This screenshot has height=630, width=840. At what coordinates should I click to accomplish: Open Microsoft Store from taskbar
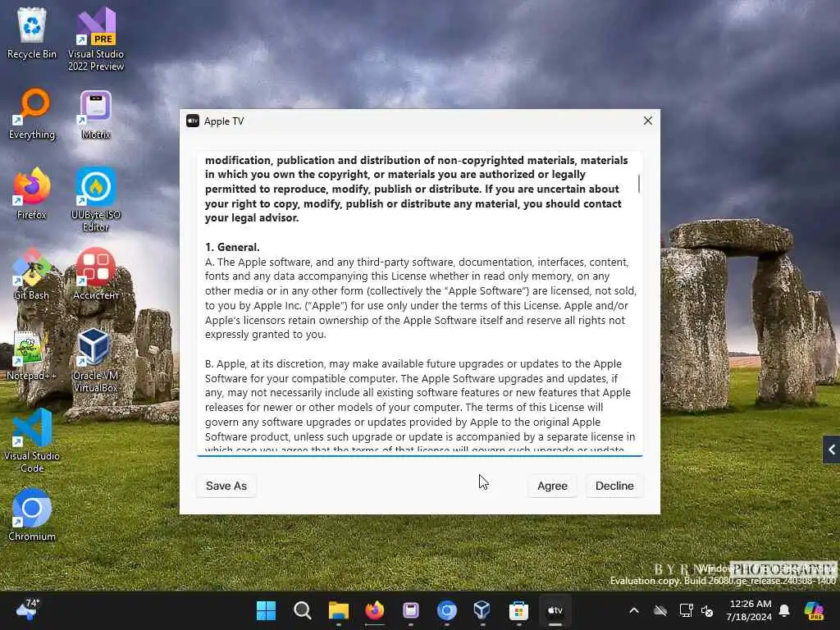[x=518, y=610]
